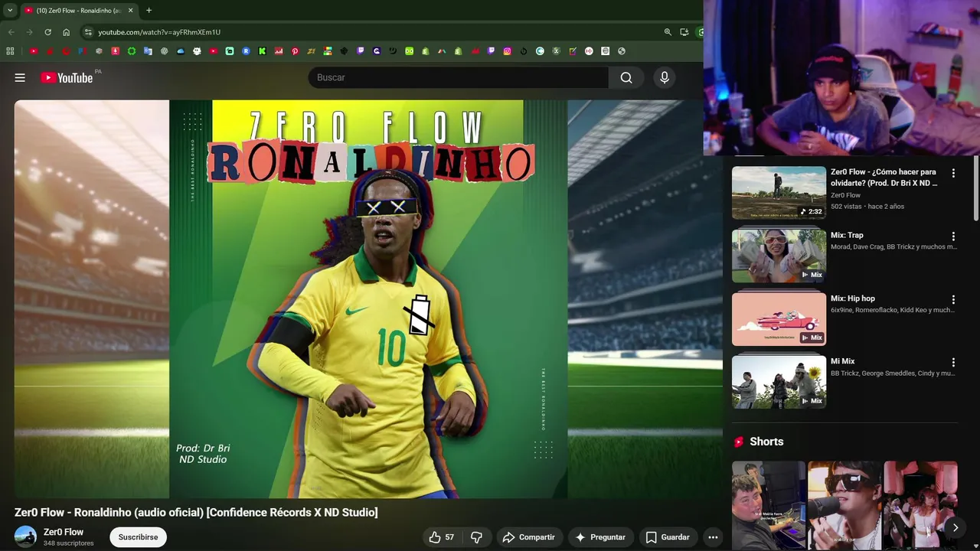Click the Shorts section heading
Screen dimensions: 980x551
point(766,442)
